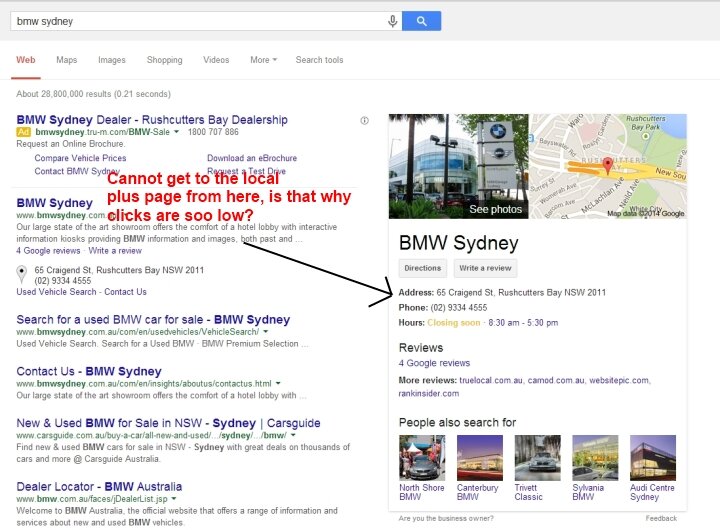Click the map pin beside 65 Craigend St
The width and height of the screenshot is (720, 530).
(22, 274)
